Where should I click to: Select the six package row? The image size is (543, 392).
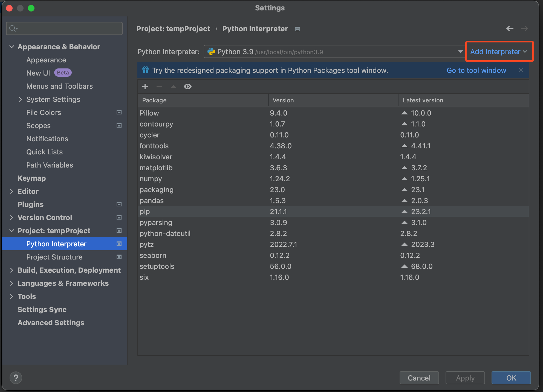coord(333,277)
